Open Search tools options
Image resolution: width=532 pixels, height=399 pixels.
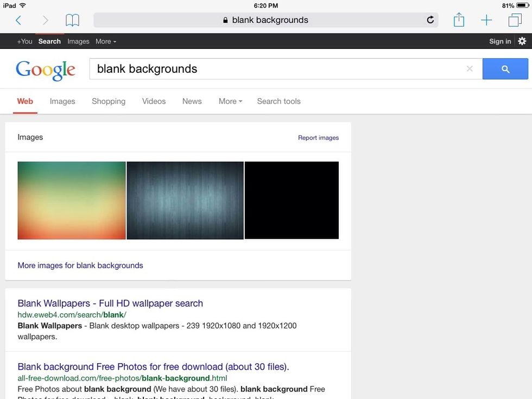coord(278,101)
